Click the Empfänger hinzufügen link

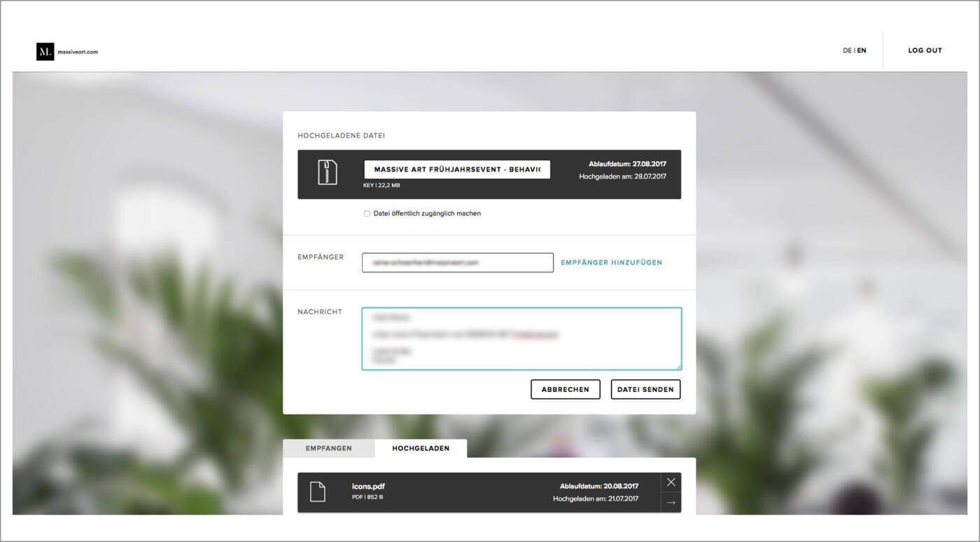tap(611, 263)
